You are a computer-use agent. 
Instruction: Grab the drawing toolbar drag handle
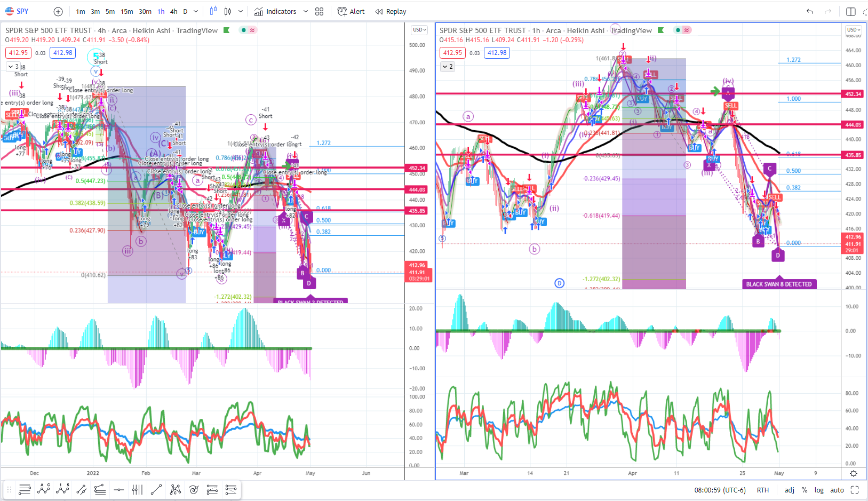tap(9, 489)
